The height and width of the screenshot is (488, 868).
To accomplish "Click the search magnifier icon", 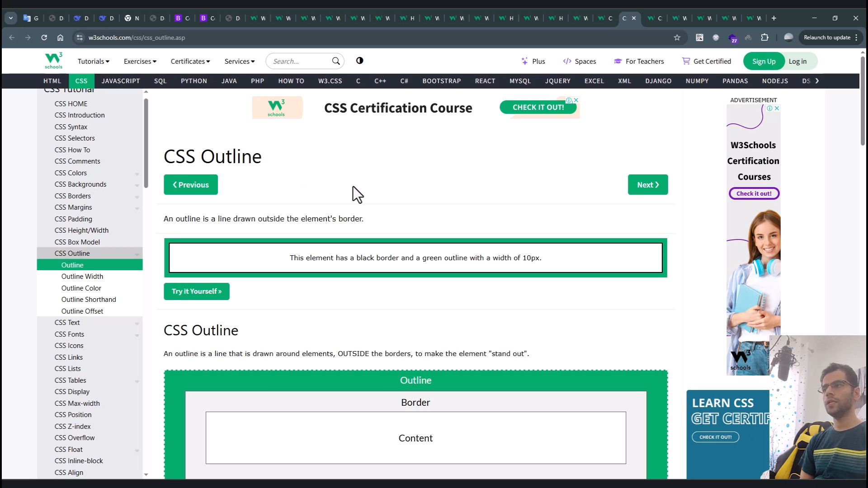I will coord(336,61).
